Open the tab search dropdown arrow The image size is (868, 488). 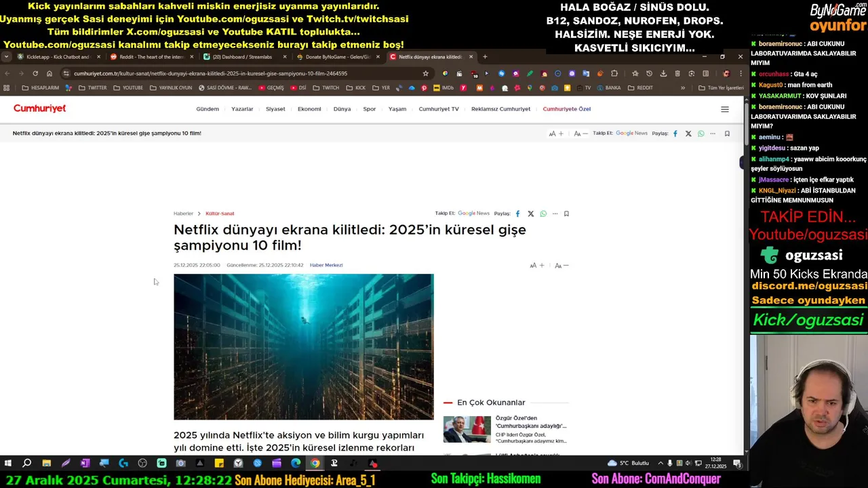tap(6, 57)
